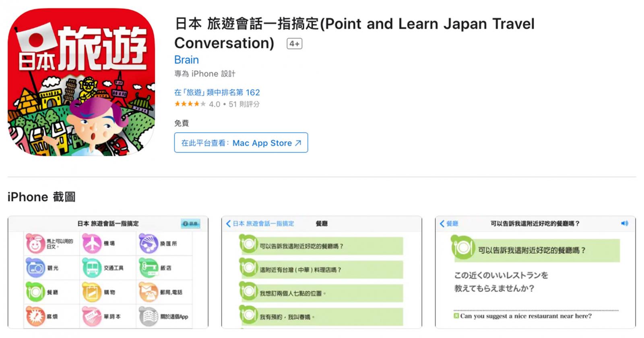Open the shopping bag category icon
The height and width of the screenshot is (338, 644).
(92, 292)
